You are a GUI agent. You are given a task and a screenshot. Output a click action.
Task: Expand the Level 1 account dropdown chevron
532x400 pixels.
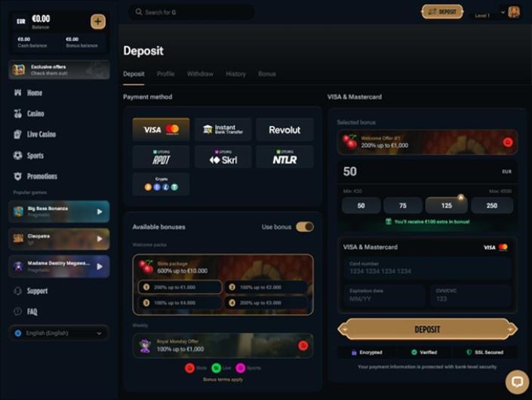point(503,13)
